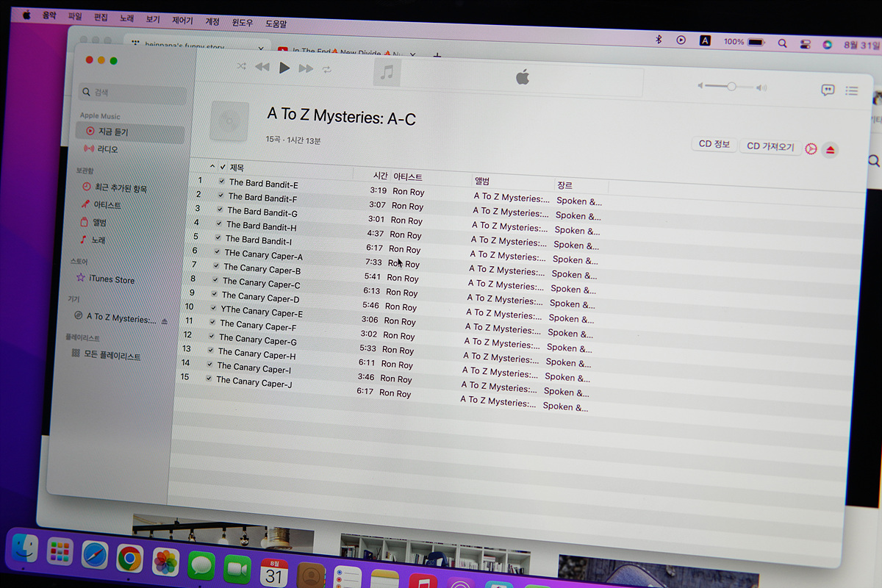Open the 계정 menu
Viewport: 882px width, 588px height.
[212, 21]
